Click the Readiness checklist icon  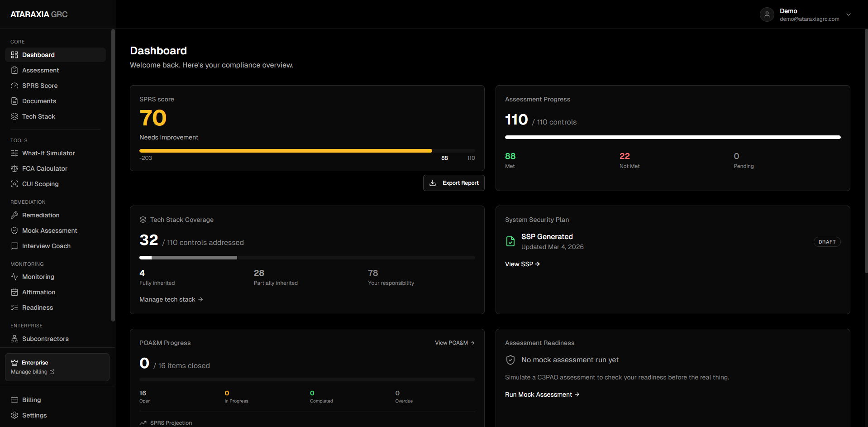click(x=14, y=307)
